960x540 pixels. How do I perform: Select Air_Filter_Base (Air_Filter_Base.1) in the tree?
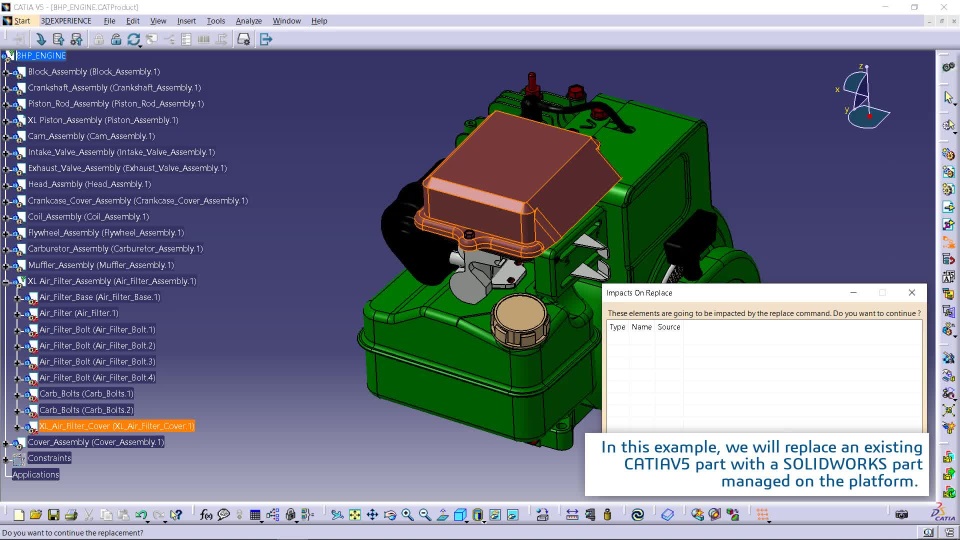point(100,297)
